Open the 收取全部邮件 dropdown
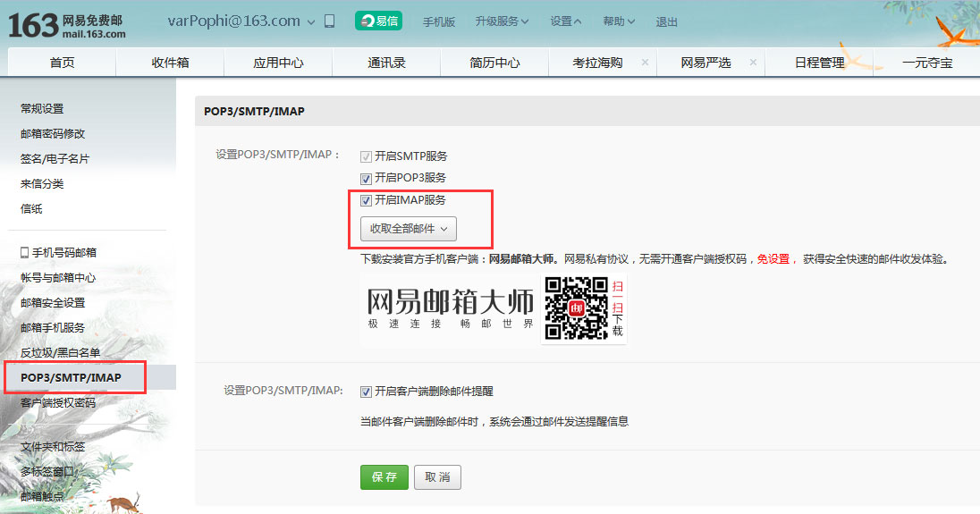This screenshot has height=514, width=980. tap(409, 229)
